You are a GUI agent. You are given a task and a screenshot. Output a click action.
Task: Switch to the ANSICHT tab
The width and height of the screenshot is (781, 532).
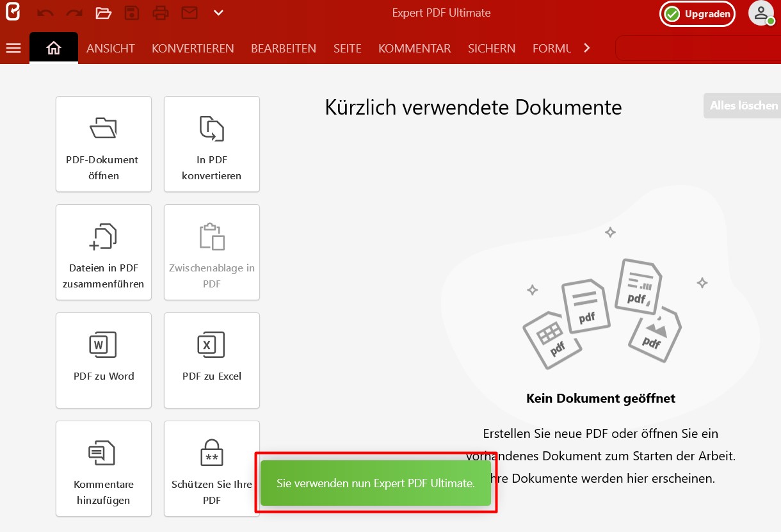click(x=111, y=49)
